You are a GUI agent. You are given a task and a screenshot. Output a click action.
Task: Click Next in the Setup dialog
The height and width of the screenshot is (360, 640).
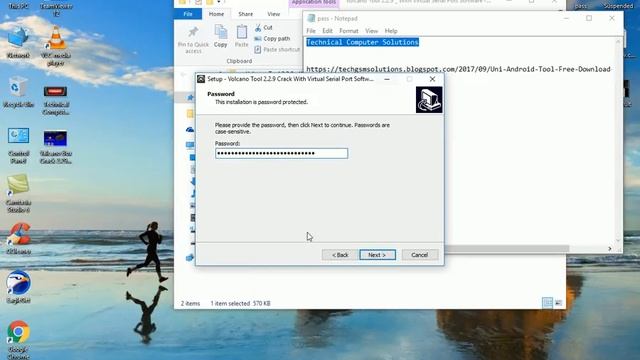[377, 255]
